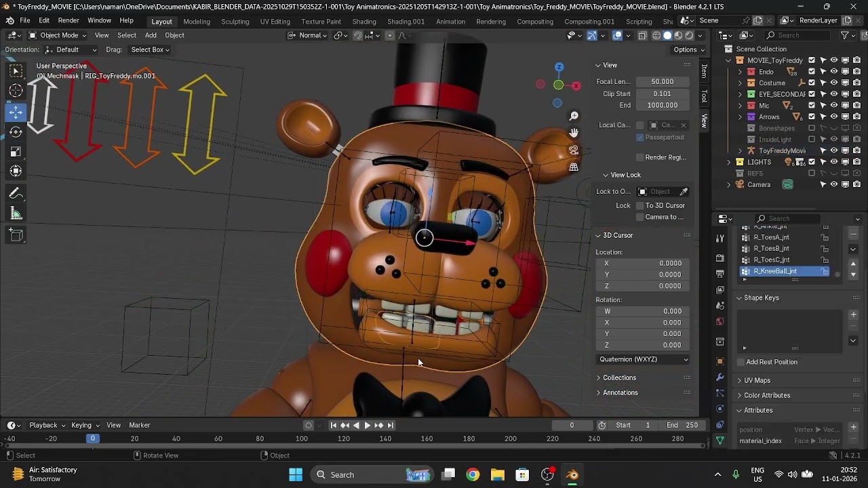Switch to material preview shading
Screen dimensions: 868x488
[678, 35]
